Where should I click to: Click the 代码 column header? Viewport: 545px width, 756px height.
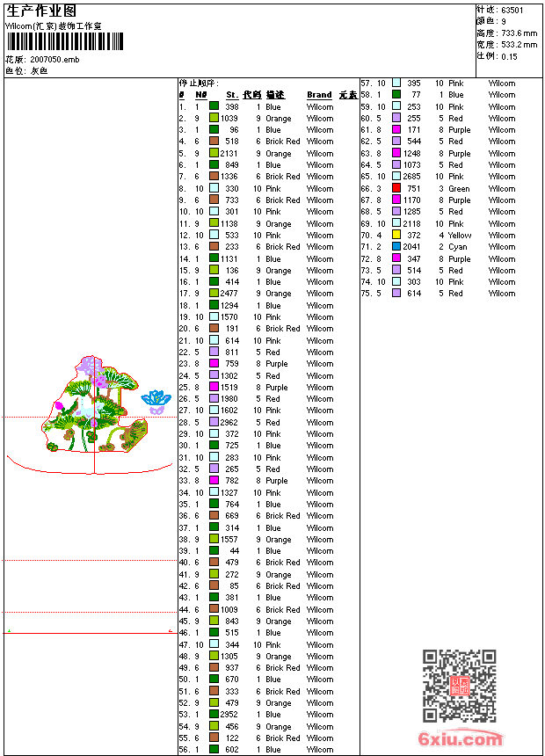pyautogui.click(x=251, y=95)
